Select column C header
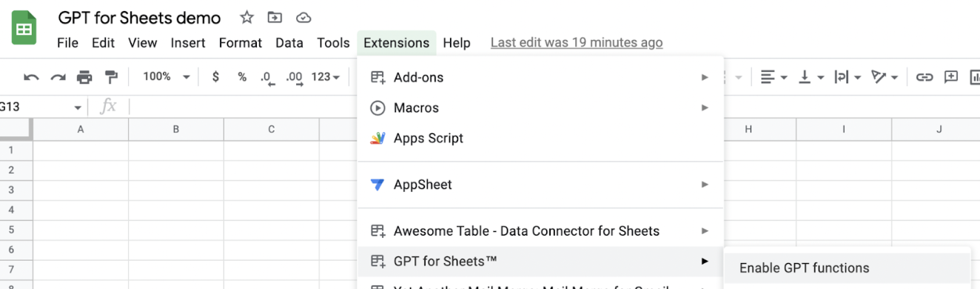The image size is (980, 289). click(x=272, y=129)
